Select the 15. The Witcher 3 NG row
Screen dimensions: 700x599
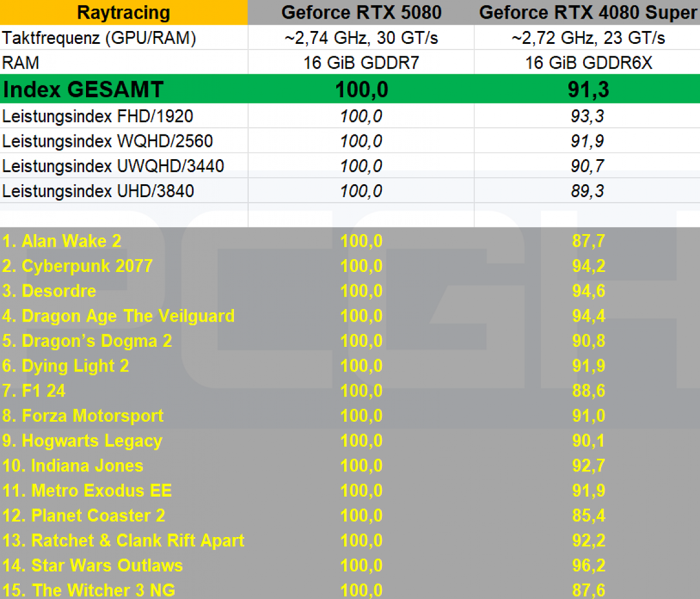(350, 590)
